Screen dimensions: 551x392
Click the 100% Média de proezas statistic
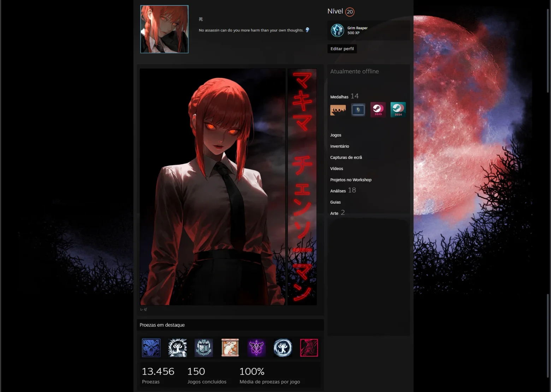(x=269, y=375)
